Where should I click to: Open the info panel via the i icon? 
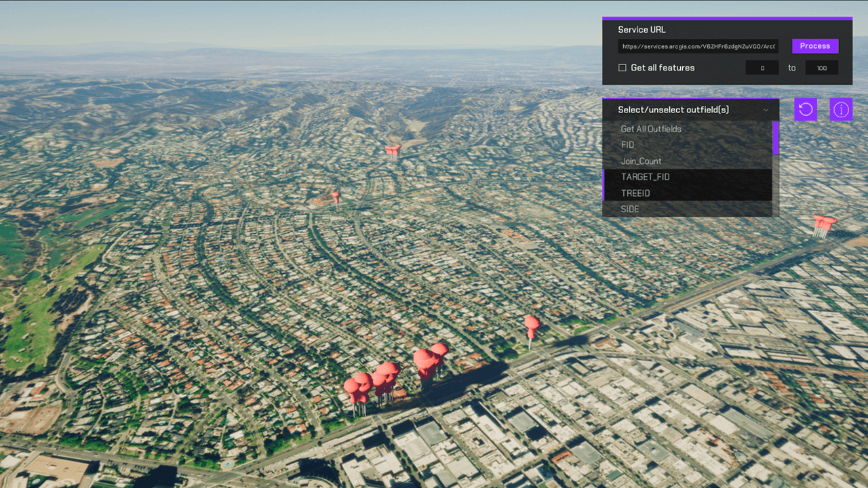coord(841,109)
